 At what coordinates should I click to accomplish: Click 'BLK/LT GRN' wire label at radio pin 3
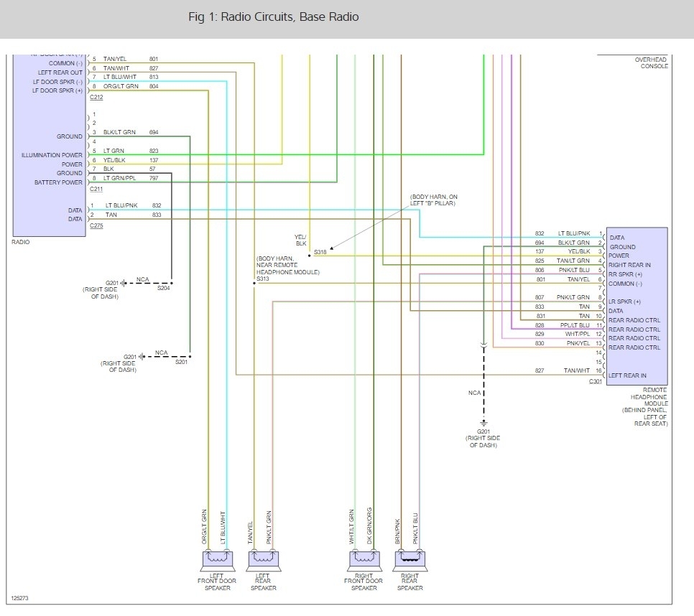(119, 132)
